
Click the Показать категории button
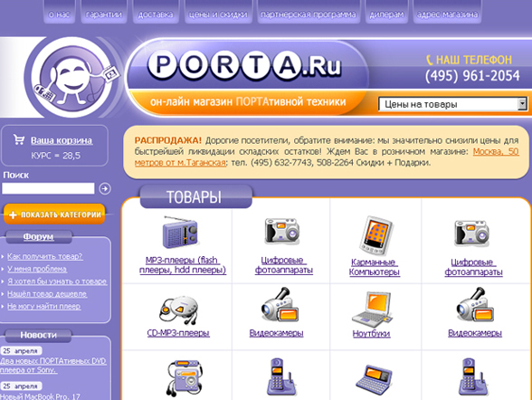(x=54, y=214)
